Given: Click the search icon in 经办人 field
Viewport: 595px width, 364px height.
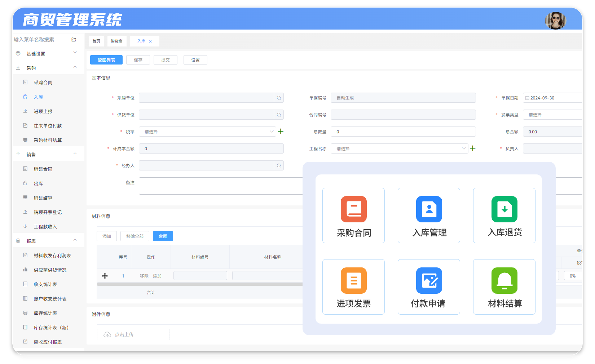Looking at the screenshot, I should (279, 165).
